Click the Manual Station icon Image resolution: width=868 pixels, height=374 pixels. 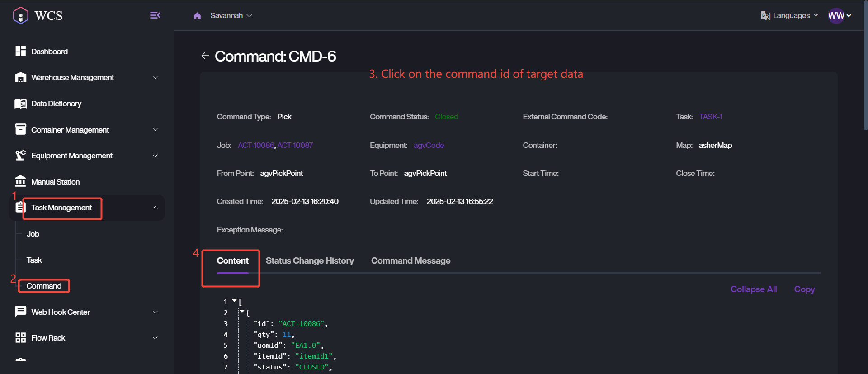click(x=21, y=181)
